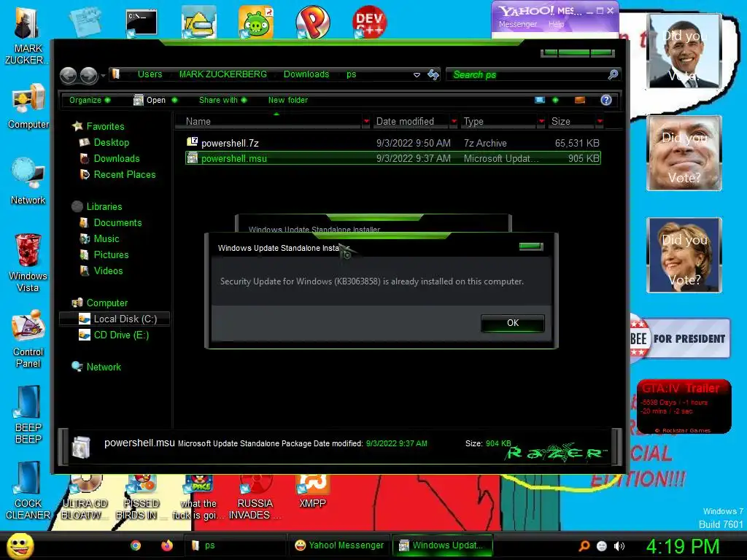Select the powershell.7z file
Viewport: 747px width, 560px height.
pyautogui.click(x=393, y=143)
